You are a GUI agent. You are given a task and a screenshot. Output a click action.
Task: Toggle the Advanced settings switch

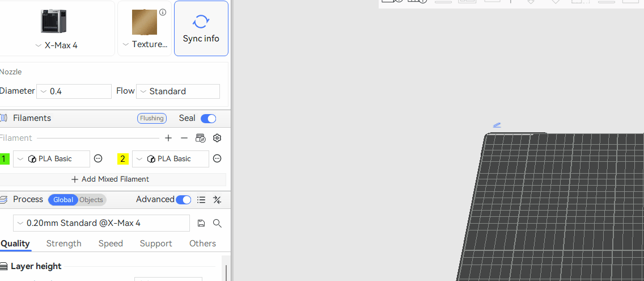(184, 200)
